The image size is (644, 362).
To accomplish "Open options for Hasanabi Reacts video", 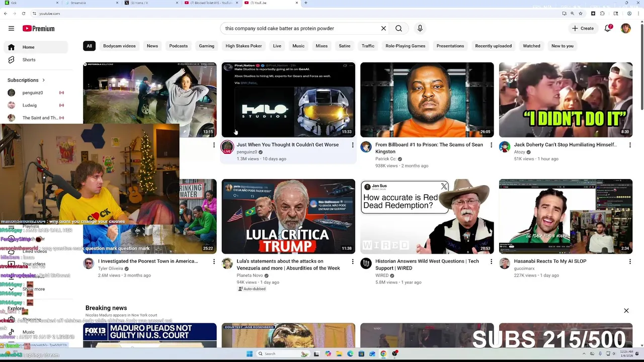I will click(630, 262).
